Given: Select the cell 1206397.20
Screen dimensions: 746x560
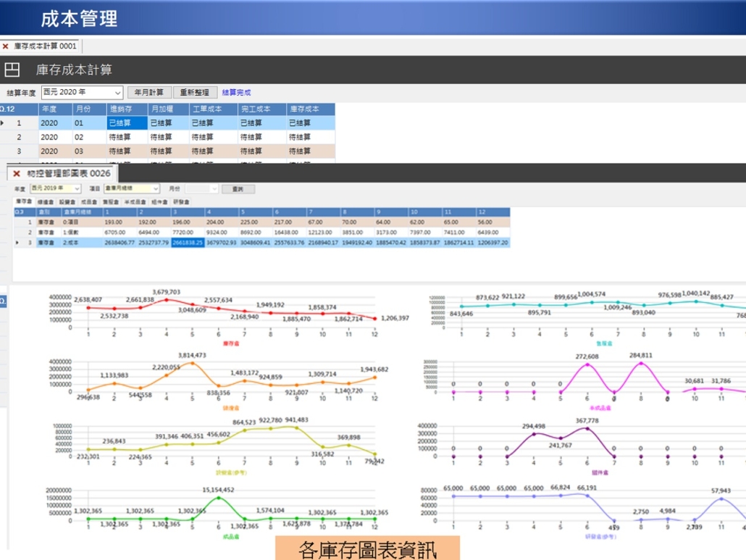Looking at the screenshot, I should pos(493,243).
